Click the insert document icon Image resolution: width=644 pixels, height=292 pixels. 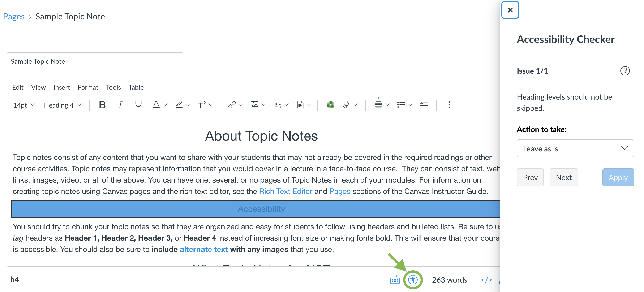click(x=300, y=105)
